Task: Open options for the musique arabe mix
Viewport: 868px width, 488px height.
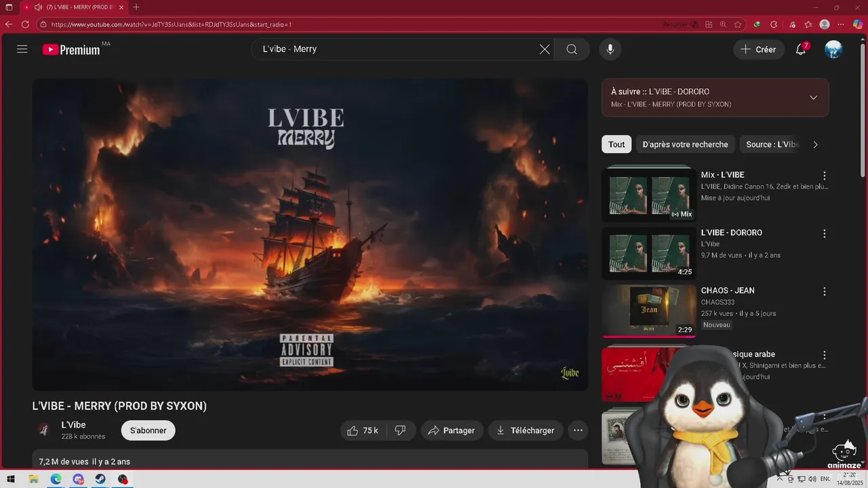Action: pos(825,355)
